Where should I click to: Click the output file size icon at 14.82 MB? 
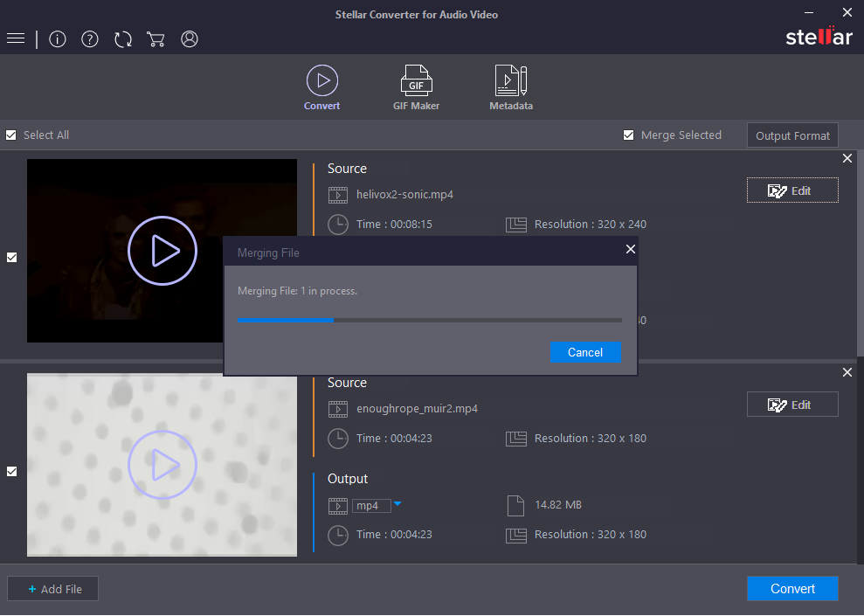515,506
